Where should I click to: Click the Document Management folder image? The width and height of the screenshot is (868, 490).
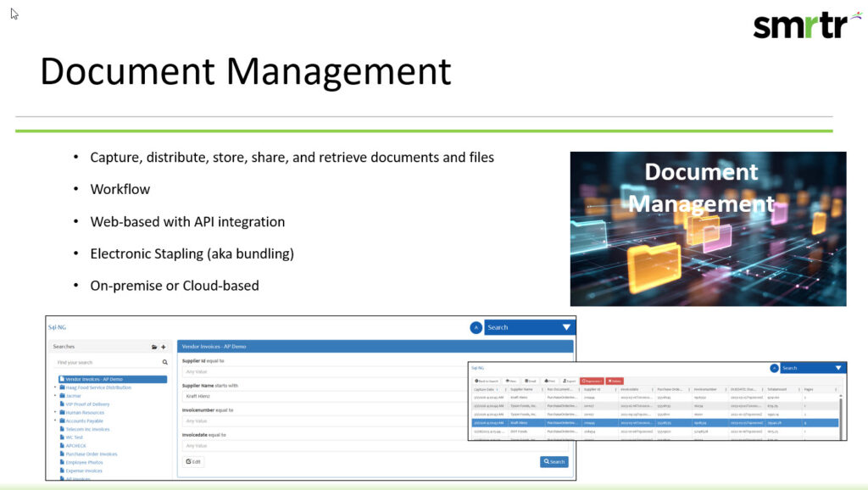[708, 229]
